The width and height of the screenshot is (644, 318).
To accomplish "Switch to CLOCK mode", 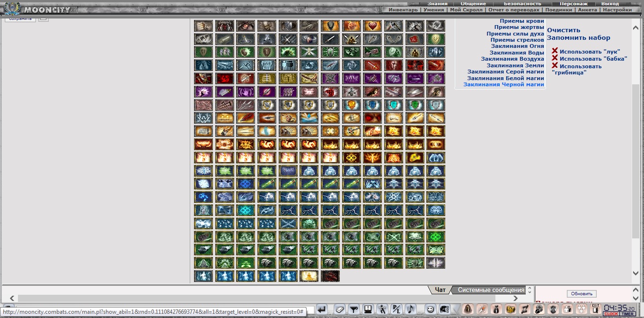I will (x=611, y=314).
